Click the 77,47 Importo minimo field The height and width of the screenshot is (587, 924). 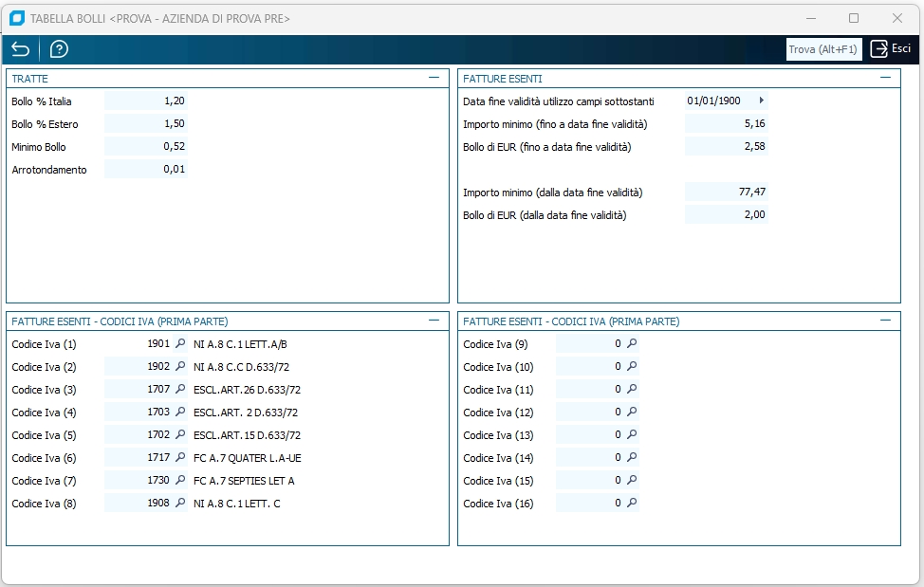[726, 193]
